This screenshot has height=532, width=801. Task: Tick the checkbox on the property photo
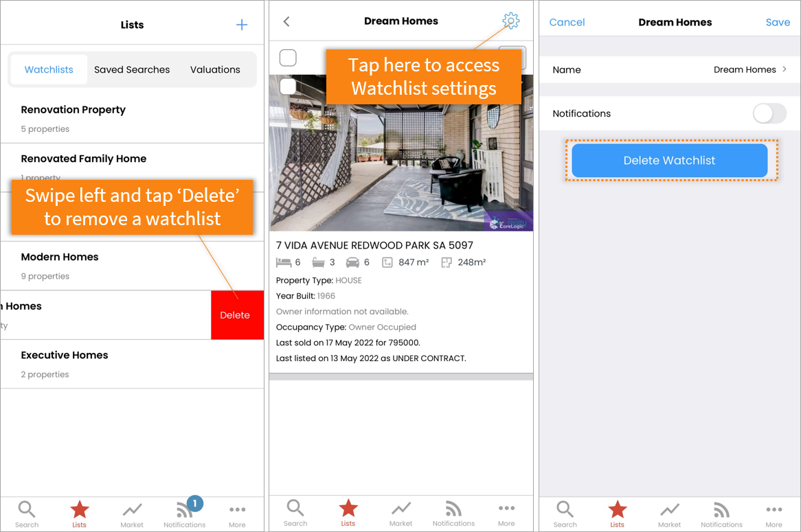point(288,86)
